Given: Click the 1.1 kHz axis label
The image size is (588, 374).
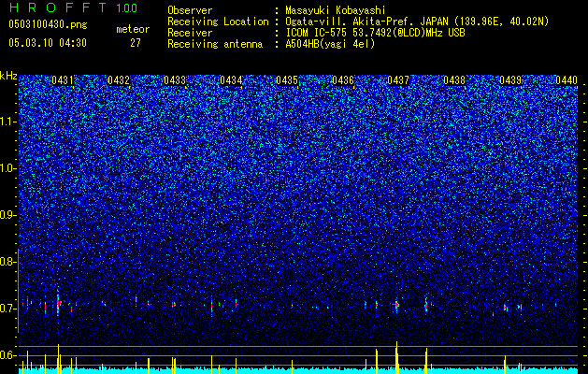Looking at the screenshot, I should coord(7,122).
